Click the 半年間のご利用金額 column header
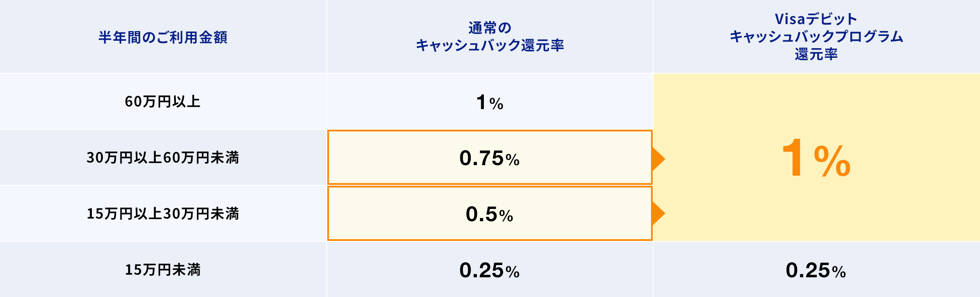Screen dimensions: 980x297 tap(163, 37)
